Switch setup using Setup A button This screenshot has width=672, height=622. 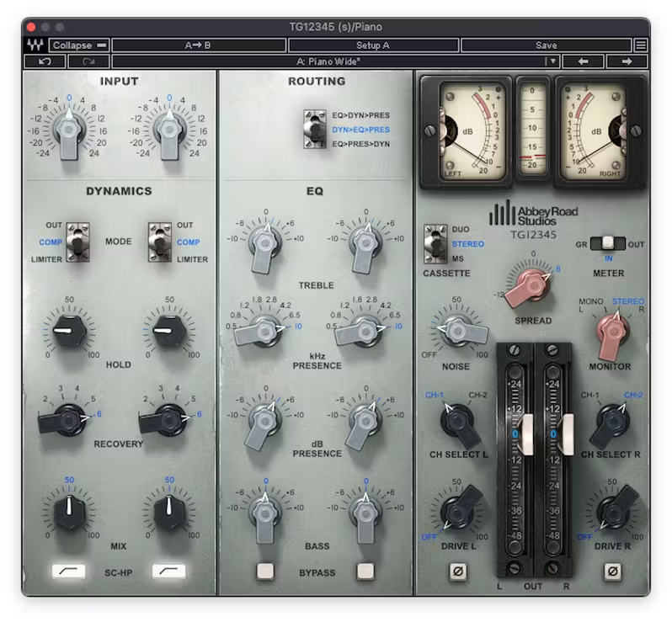pos(373,45)
